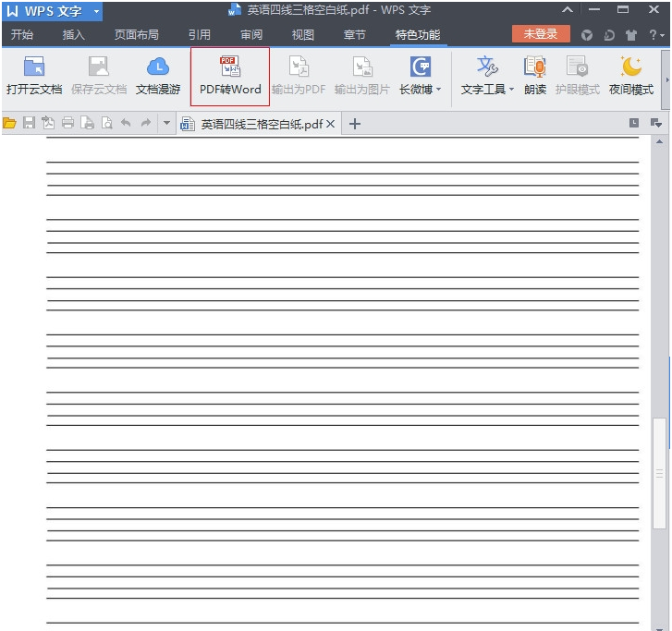Collapse the ribbon with the up chevron
Screen dimensions: 672x631
pos(568,10)
